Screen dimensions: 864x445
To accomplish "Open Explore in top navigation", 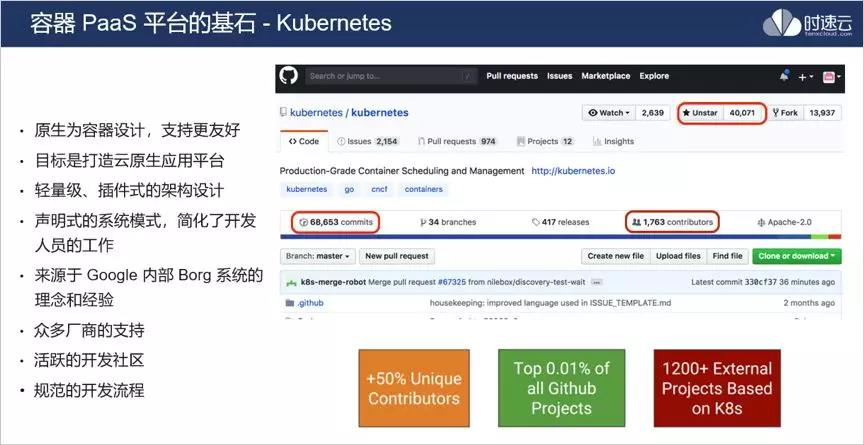I will (654, 76).
